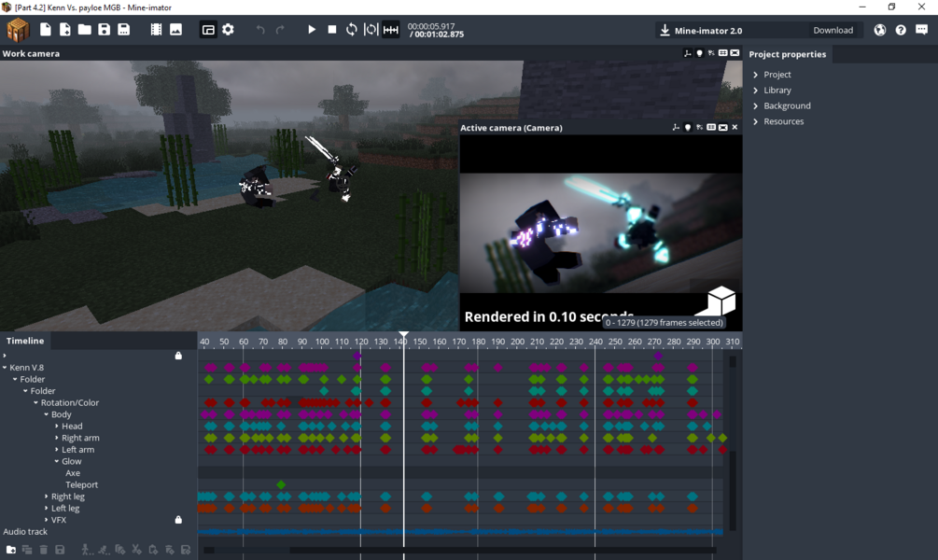The image size is (938, 560).
Task: Expand the Background section
Action: 756,105
